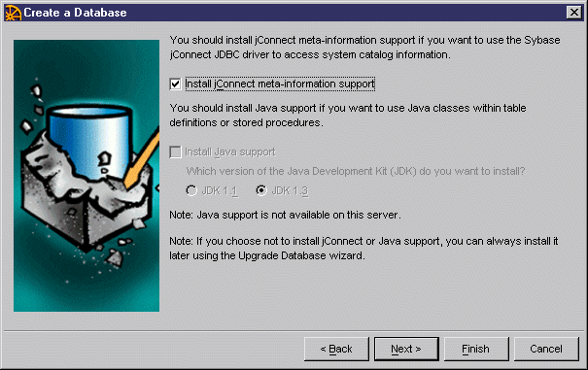Click the Java support not available note
The image size is (588, 370).
point(285,216)
